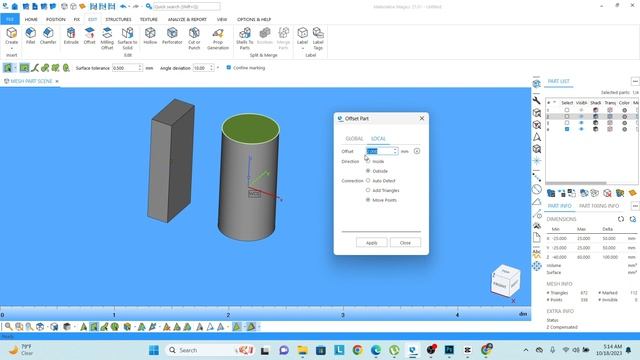The image size is (640, 360).
Task: Click the Surface tolerance stepper arrows
Action: click(140, 68)
